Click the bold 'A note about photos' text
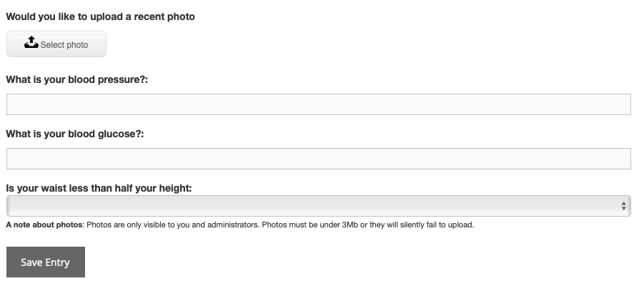The image size is (644, 286). 44,225
